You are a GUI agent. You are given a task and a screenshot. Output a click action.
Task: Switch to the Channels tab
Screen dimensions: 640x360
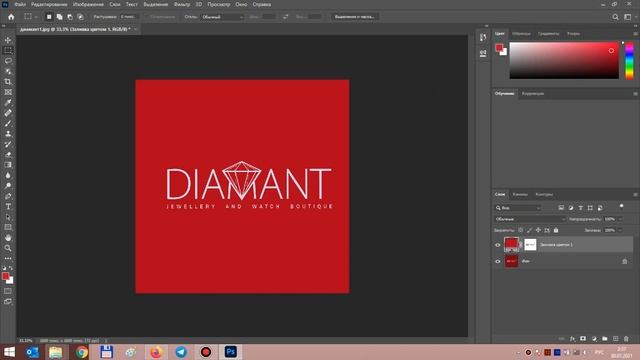click(520, 194)
